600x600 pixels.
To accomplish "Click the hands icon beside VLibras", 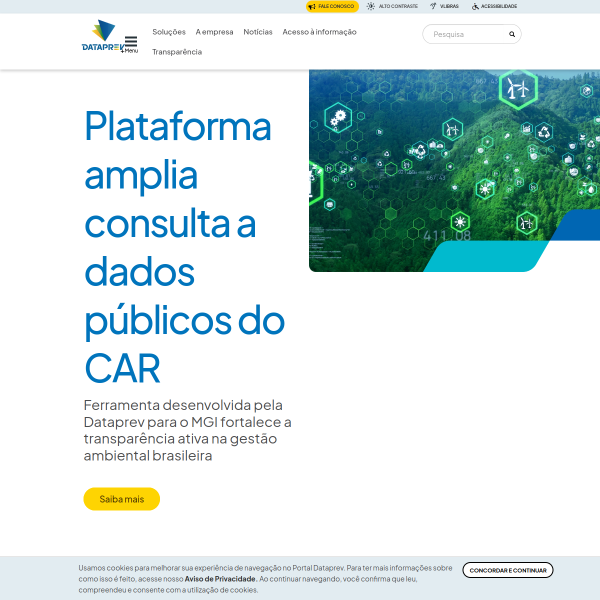I will [433, 6].
